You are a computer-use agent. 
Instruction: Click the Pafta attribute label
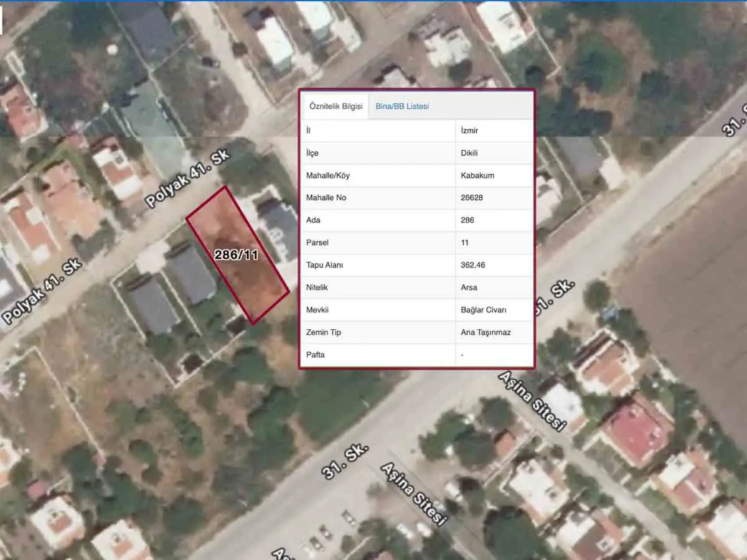(x=315, y=355)
